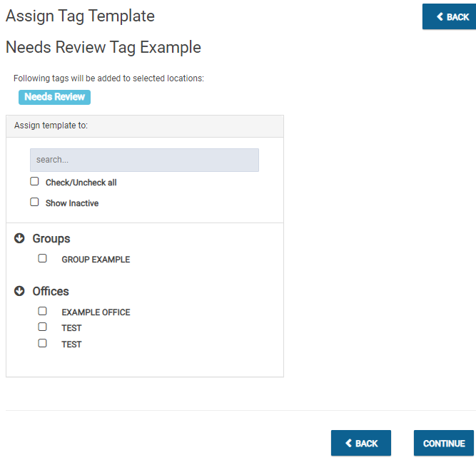Tick the upper TEST office checkbox
Viewport: 476px width, 460px height.
point(42,327)
